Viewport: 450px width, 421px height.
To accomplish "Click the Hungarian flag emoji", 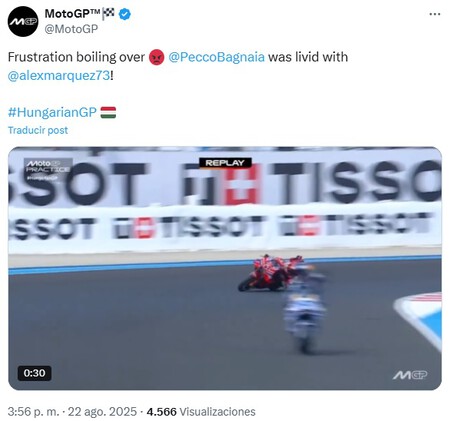I will pos(108,112).
